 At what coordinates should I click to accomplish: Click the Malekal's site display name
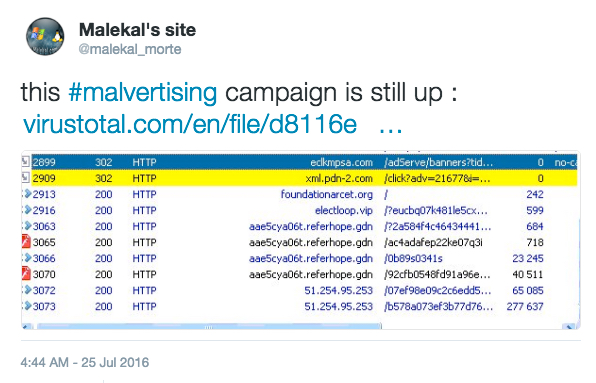pos(137,30)
